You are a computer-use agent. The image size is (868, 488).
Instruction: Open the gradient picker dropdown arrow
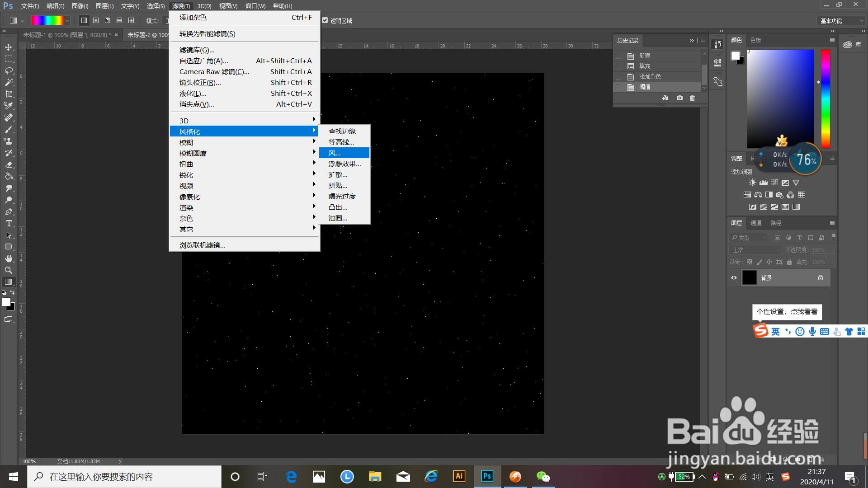pyautogui.click(x=67, y=21)
